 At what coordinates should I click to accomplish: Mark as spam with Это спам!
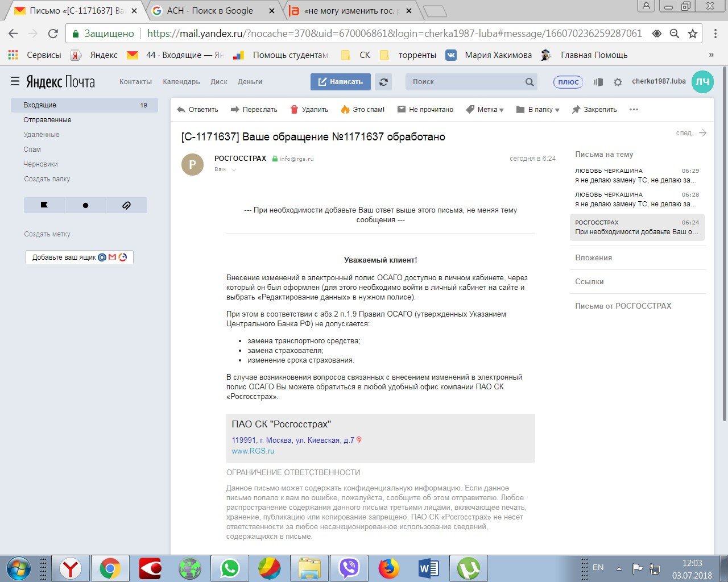pyautogui.click(x=362, y=110)
